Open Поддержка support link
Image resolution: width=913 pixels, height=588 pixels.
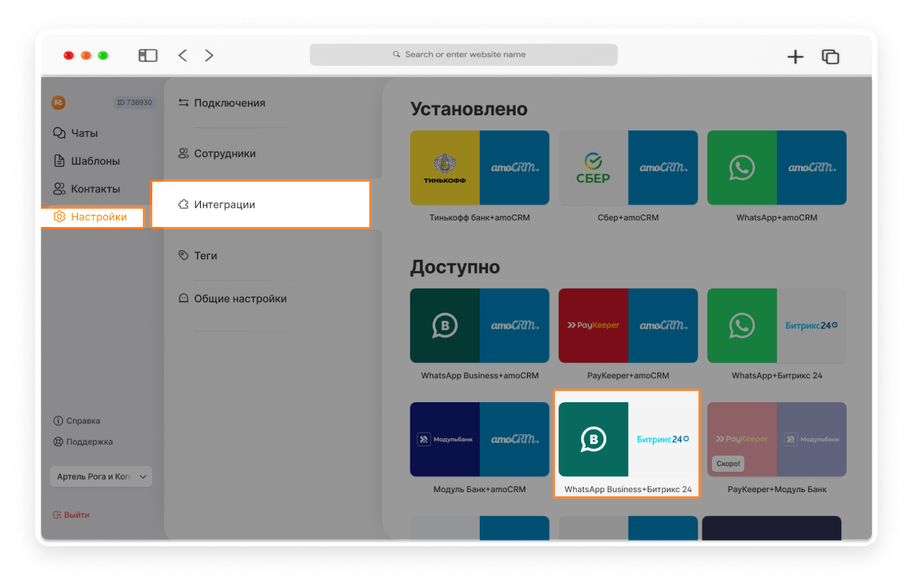[83, 442]
